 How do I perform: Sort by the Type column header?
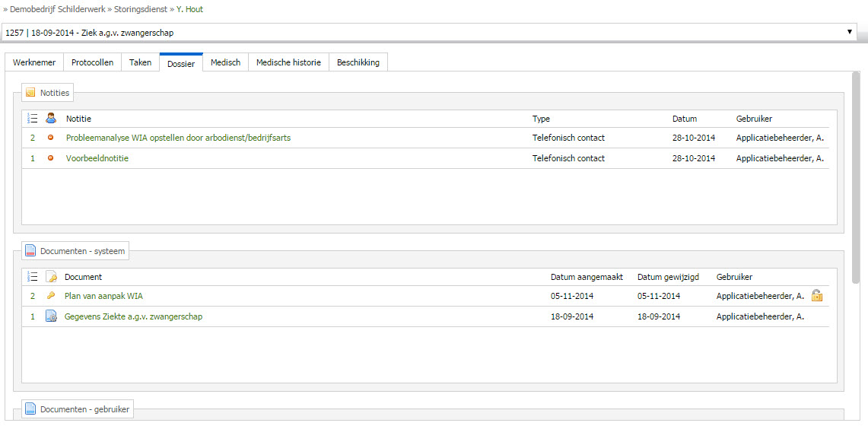point(542,119)
